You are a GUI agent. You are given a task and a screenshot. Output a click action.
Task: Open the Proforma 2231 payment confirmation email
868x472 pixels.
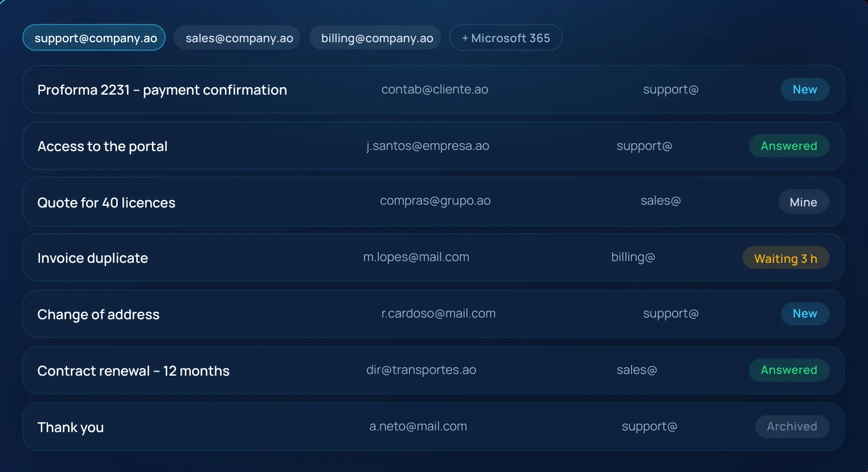point(433,89)
